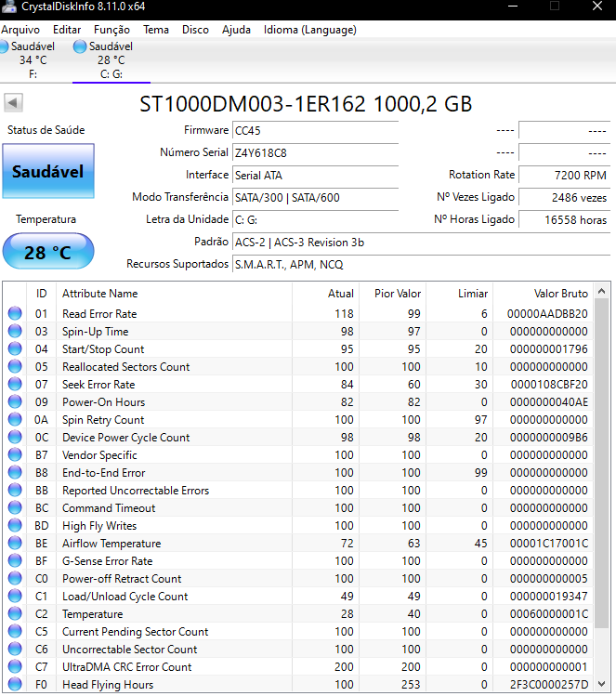Click the status orb for Reported Uncorrectable Errors

click(x=15, y=490)
